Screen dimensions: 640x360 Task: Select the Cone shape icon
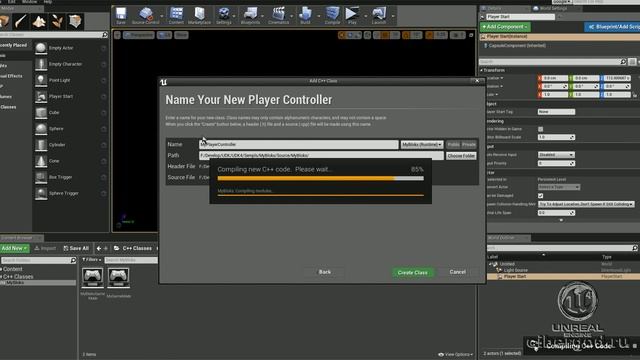[41, 161]
